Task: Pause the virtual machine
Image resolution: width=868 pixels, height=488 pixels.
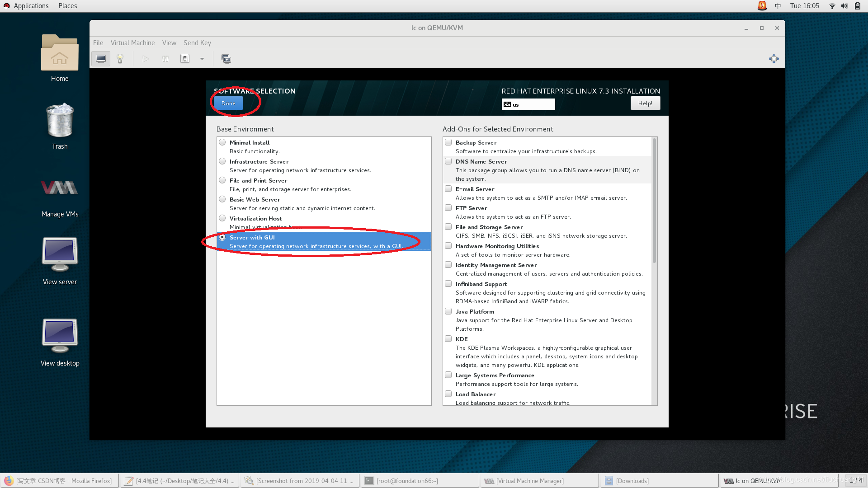Action: (165, 59)
